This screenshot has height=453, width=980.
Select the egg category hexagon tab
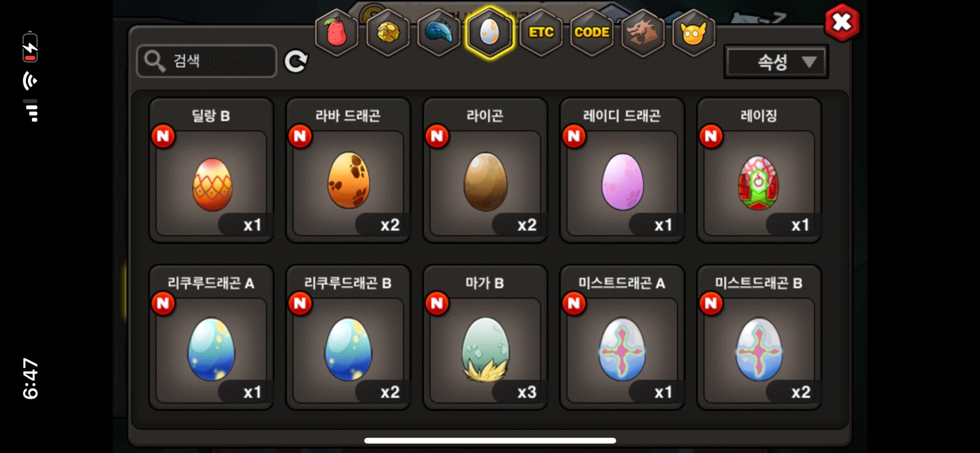click(490, 32)
